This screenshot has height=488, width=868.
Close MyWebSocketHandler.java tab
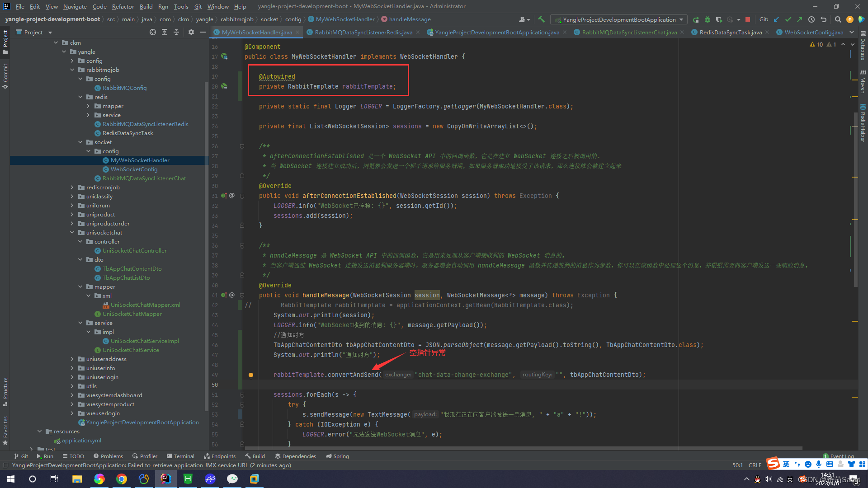(x=297, y=32)
